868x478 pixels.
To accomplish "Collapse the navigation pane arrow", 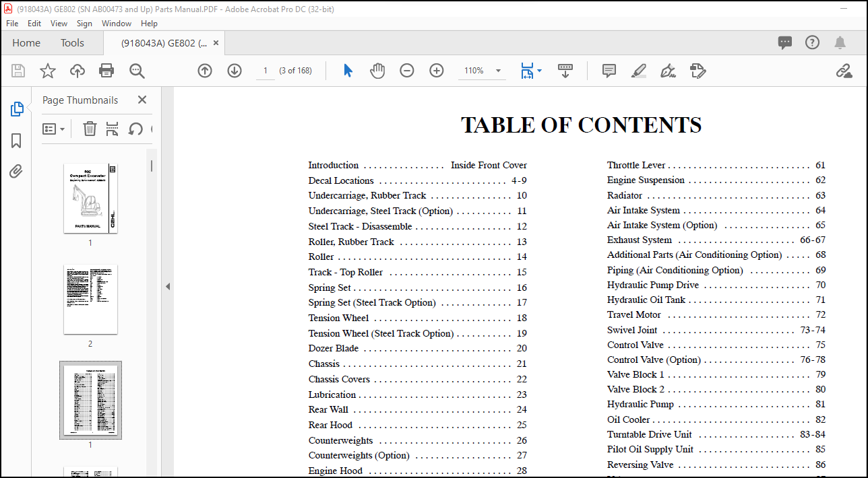I will 168,287.
